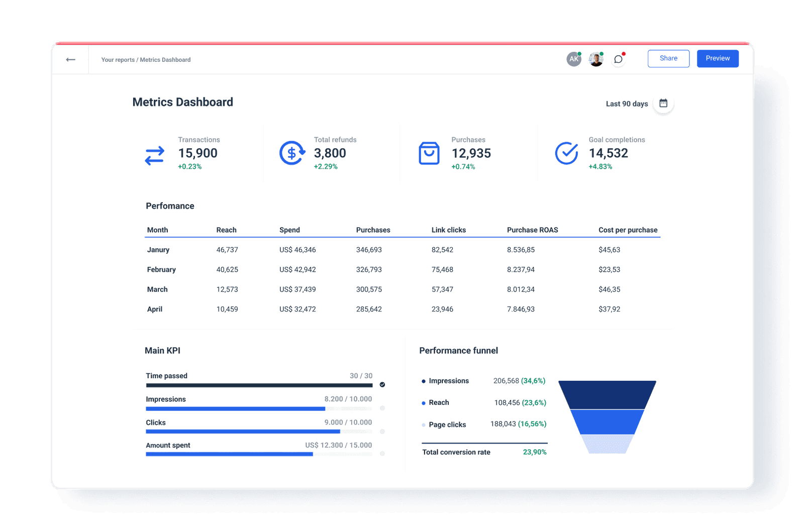Open the Last 90 days date range selector
The image size is (804, 532).
(626, 103)
